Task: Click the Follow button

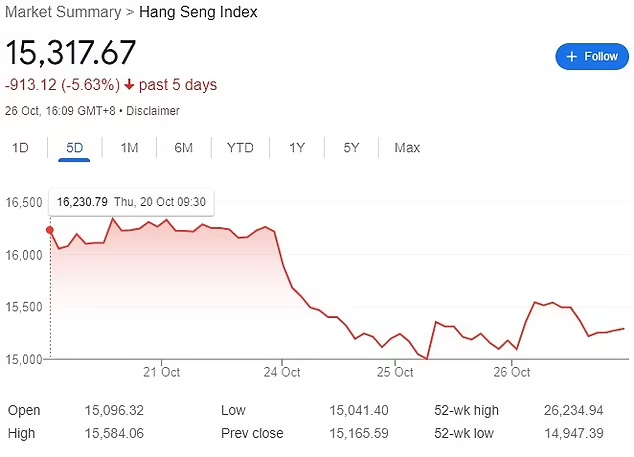Action: coord(592,56)
